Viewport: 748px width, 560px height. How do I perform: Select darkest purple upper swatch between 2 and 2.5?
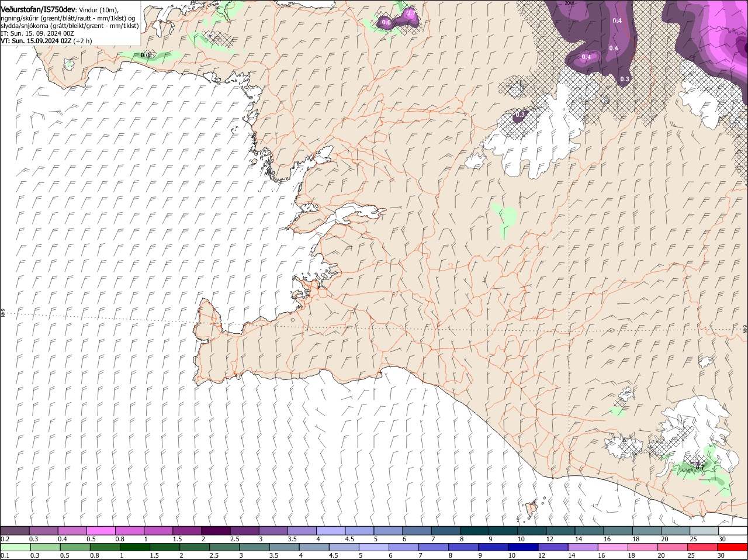pos(216,531)
